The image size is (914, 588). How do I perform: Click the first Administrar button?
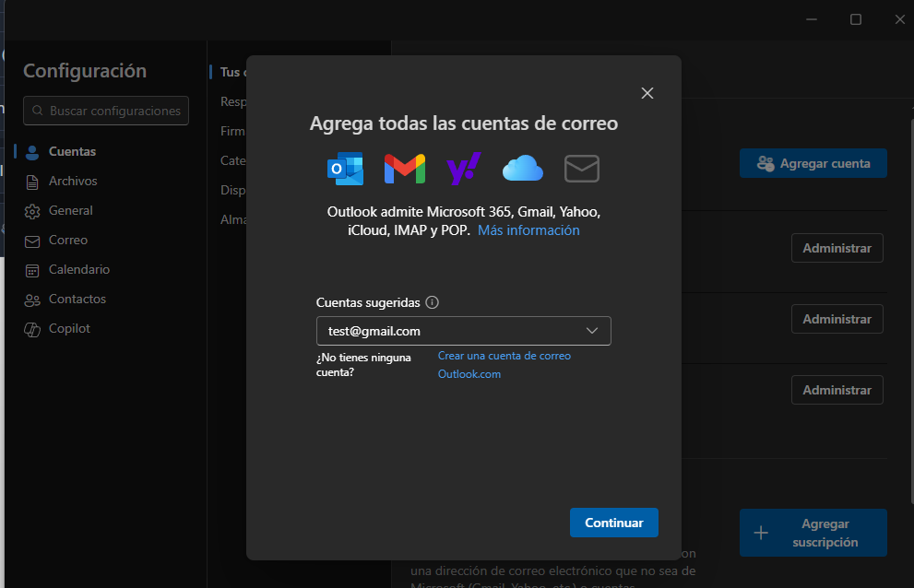click(x=837, y=248)
